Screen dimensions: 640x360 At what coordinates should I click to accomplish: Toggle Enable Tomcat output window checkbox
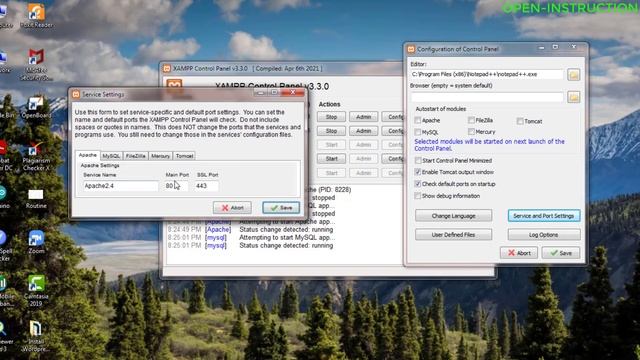point(418,172)
